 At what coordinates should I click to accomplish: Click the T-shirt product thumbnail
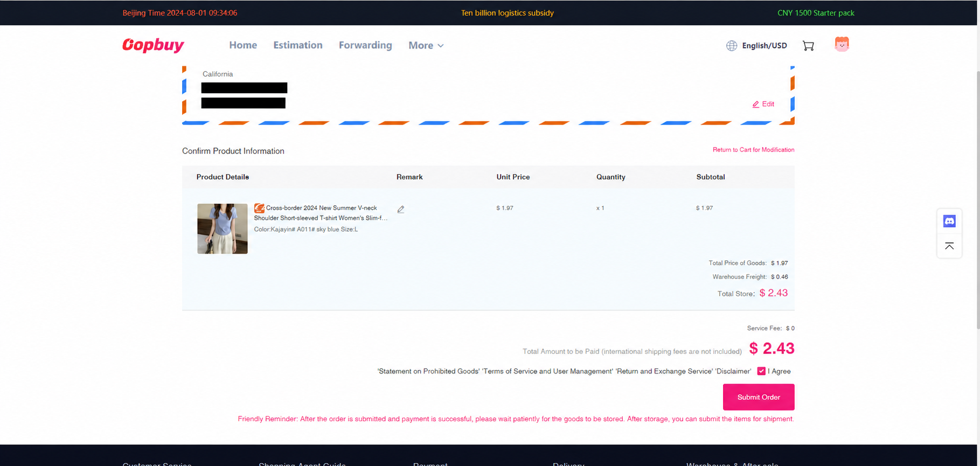pos(223,228)
